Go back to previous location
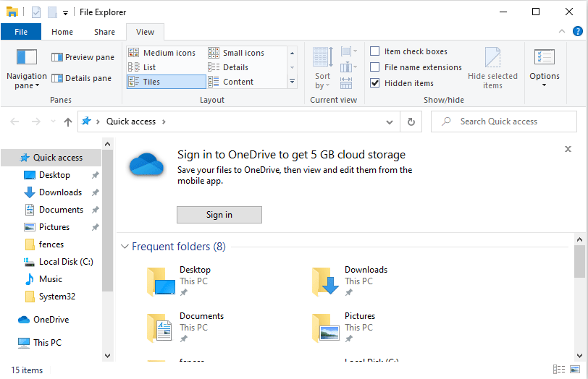This screenshot has height=379, width=588. pyautogui.click(x=14, y=122)
